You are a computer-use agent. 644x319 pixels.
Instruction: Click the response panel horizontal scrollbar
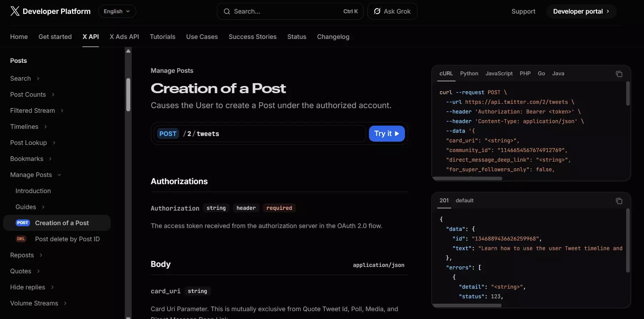[x=467, y=305]
